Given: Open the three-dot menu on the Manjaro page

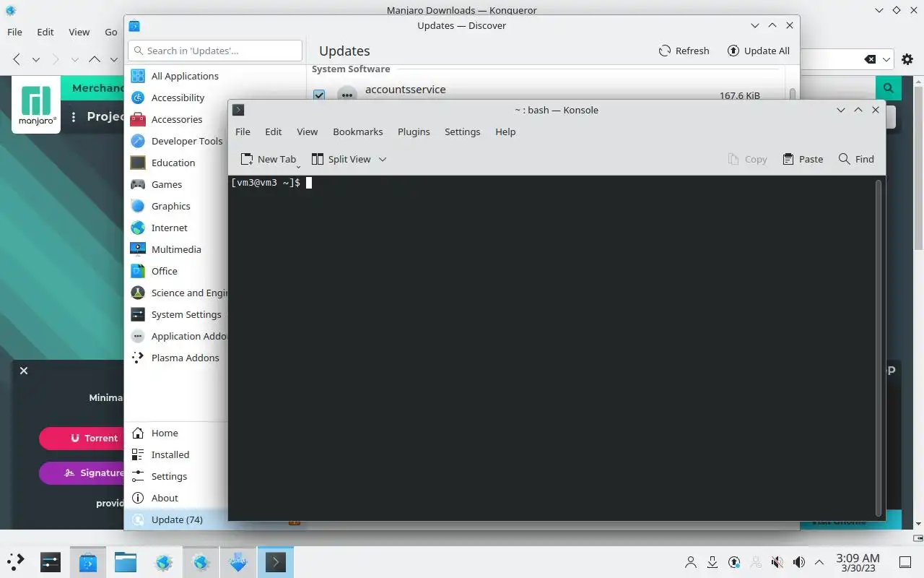Looking at the screenshot, I should click(74, 116).
